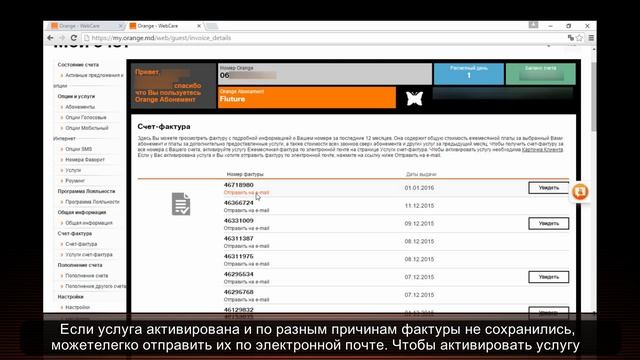Open the Абонементы sidebar link
This screenshot has height=360, width=640.
click(80, 107)
